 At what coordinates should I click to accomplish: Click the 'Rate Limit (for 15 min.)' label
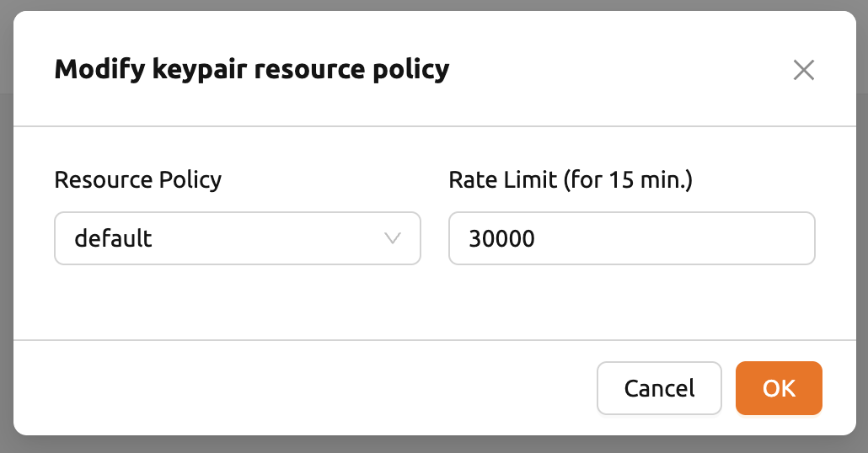pyautogui.click(x=571, y=179)
